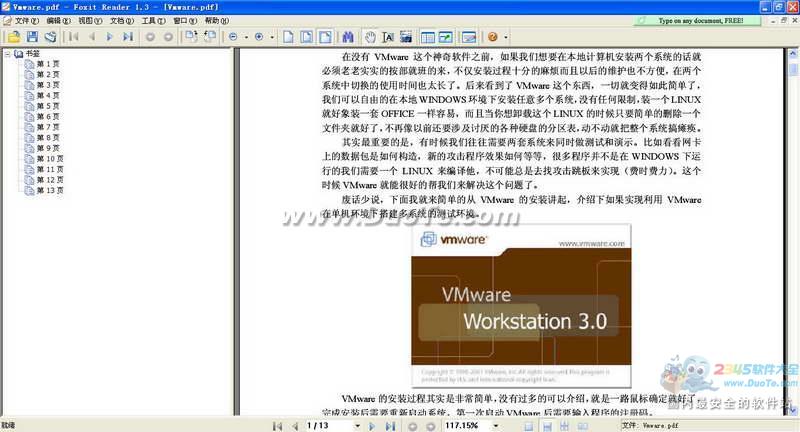Go to previous page in top toolbar

[x=92, y=37]
